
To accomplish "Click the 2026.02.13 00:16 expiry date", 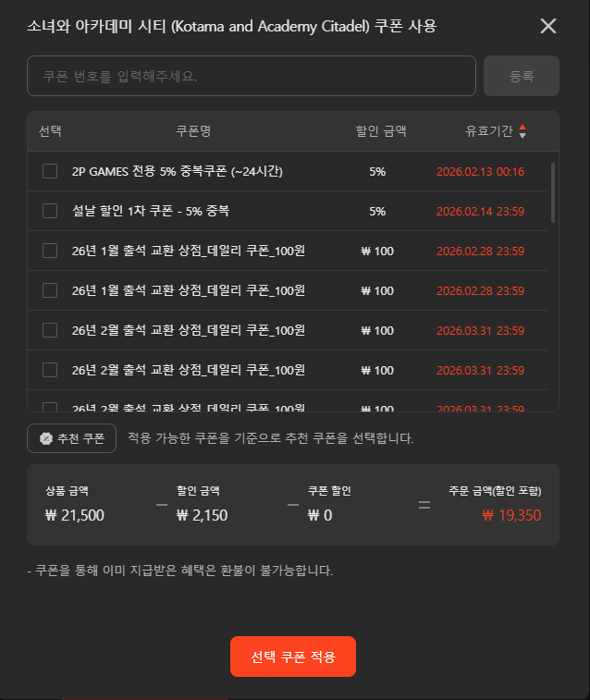I will 480,171.
